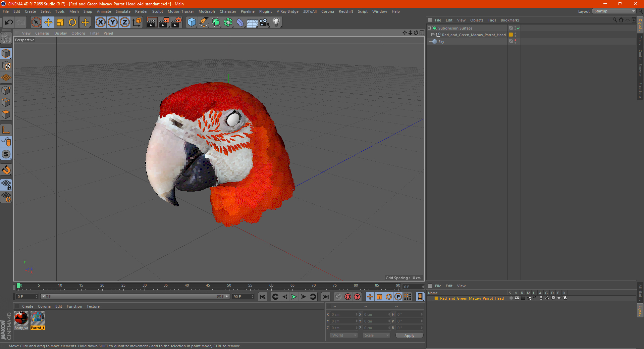Image resolution: width=644 pixels, height=349 pixels.
Task: Click the Parrot Head layer color swatch
Action: tap(511, 35)
